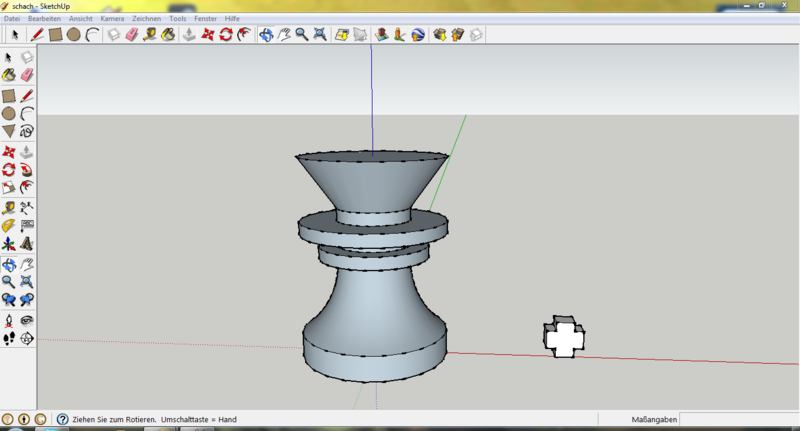Click the question mark help icon in status bar
Viewport: 800px width, 431px height.
pos(62,419)
